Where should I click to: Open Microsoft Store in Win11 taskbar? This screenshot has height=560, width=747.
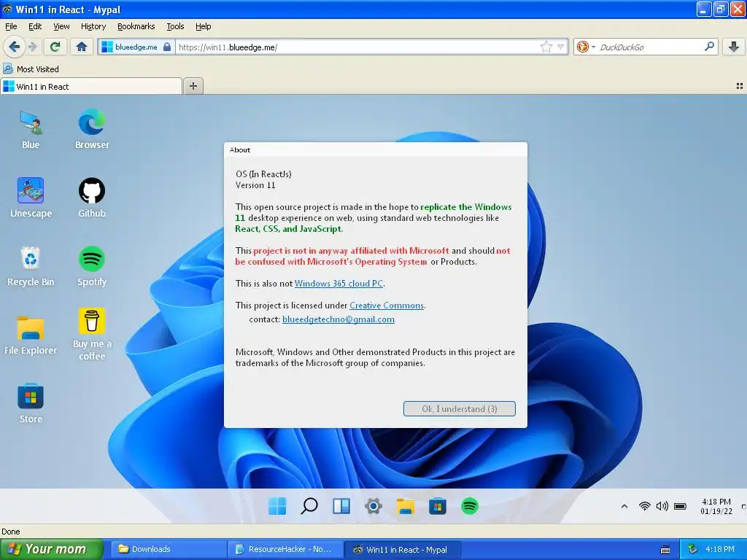[438, 506]
